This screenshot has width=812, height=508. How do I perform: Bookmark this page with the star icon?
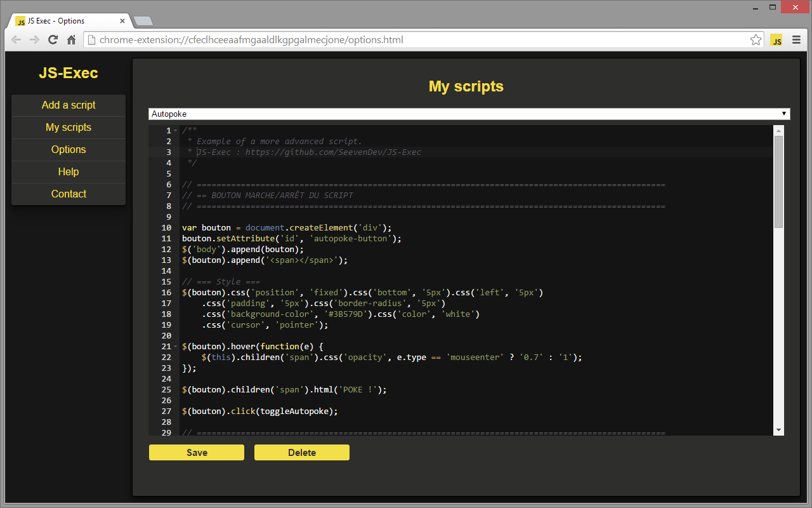tap(756, 40)
